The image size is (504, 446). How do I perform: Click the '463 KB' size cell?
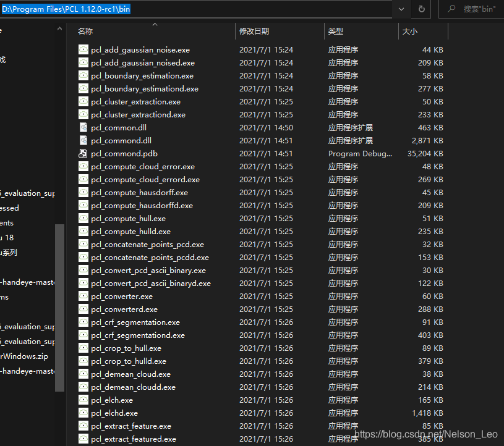click(x=430, y=128)
